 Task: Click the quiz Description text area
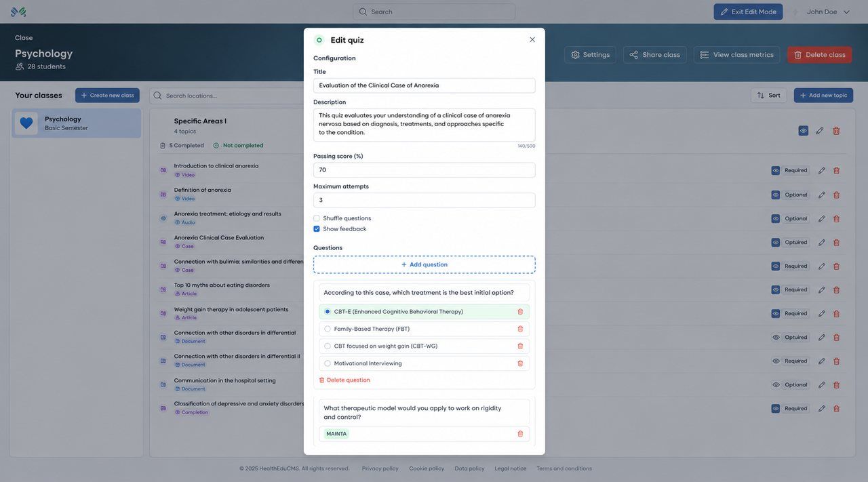(x=425, y=125)
